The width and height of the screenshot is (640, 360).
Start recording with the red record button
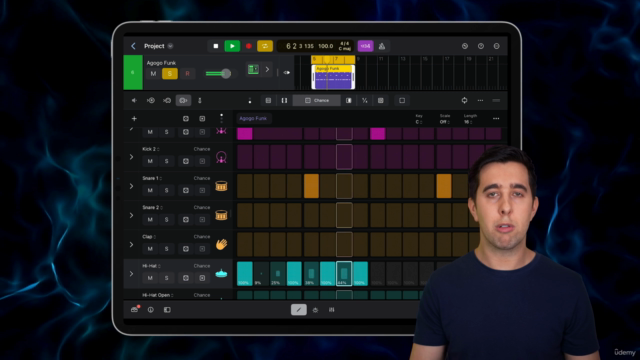pos(248,46)
